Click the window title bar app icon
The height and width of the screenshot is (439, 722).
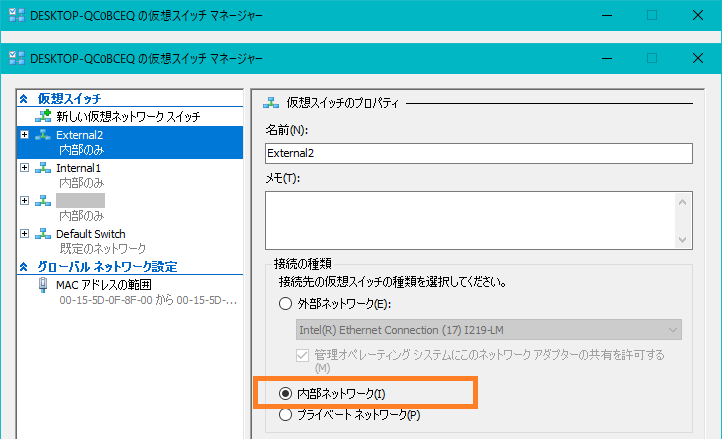point(11,59)
